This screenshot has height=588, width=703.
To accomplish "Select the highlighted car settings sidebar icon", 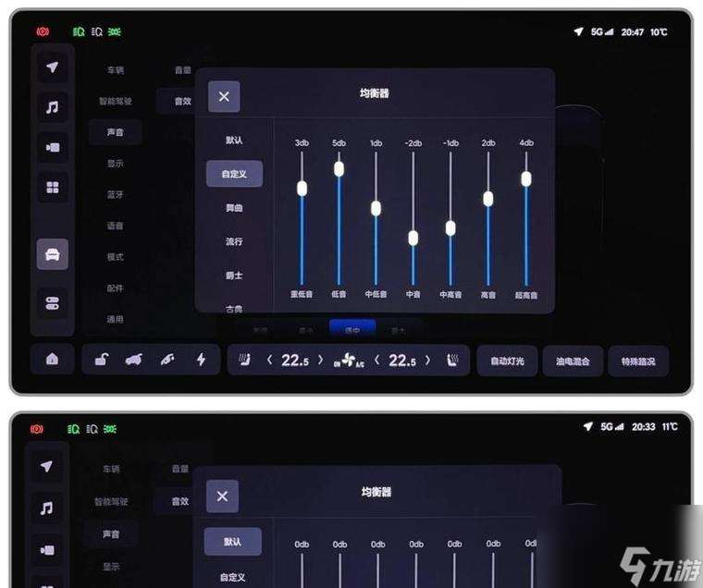I will 53,254.
